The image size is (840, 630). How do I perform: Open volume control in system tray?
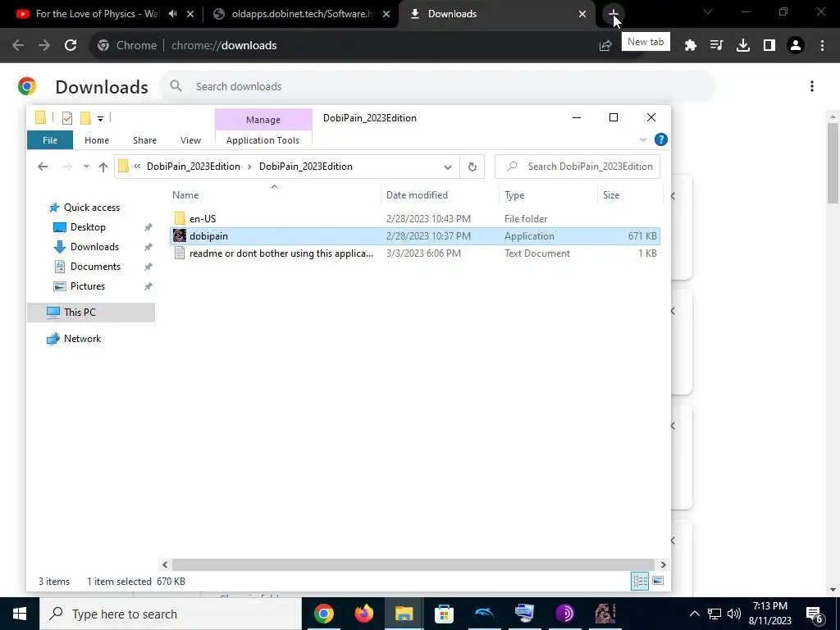734,614
